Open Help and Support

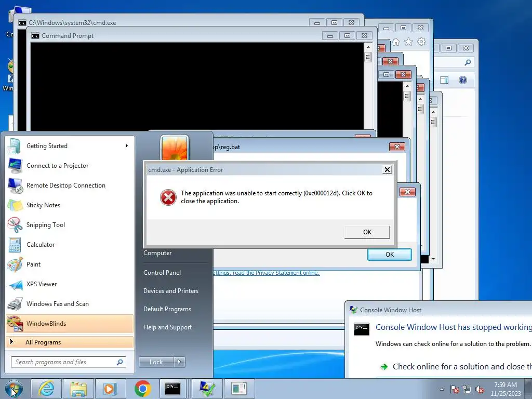[167, 327]
